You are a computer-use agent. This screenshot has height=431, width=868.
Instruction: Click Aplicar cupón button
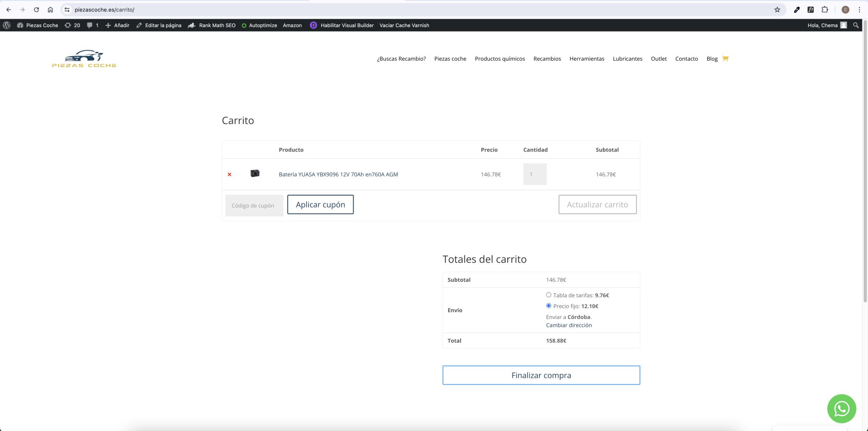(x=320, y=204)
